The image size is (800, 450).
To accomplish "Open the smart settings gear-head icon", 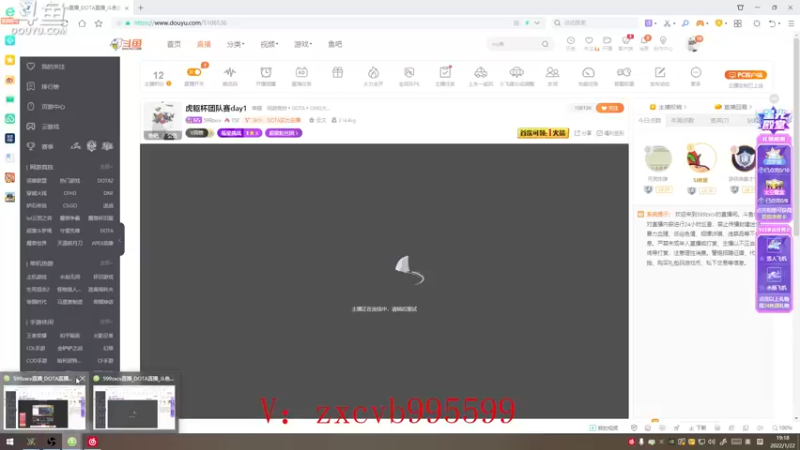I will coord(623,72).
